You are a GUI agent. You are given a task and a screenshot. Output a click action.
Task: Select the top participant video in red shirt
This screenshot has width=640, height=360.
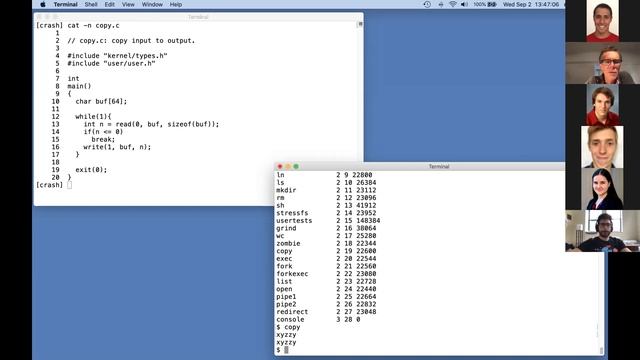point(602,21)
